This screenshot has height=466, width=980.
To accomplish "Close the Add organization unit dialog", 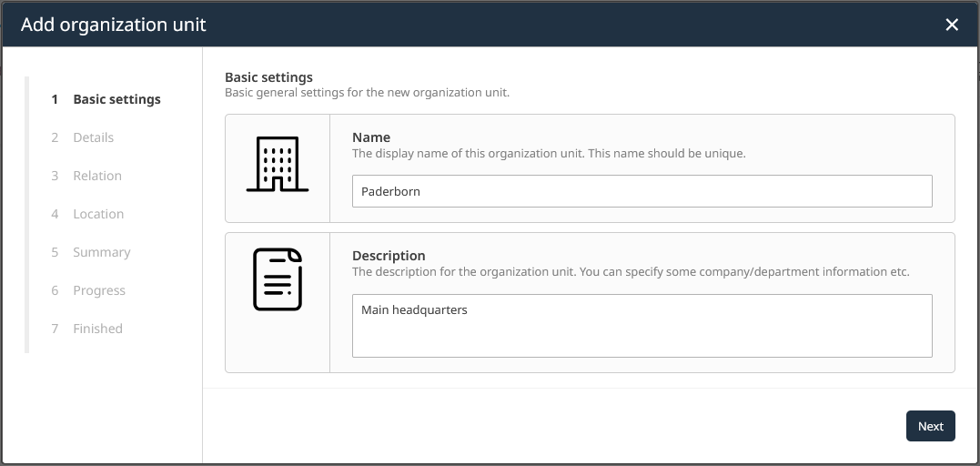I will click(x=952, y=25).
